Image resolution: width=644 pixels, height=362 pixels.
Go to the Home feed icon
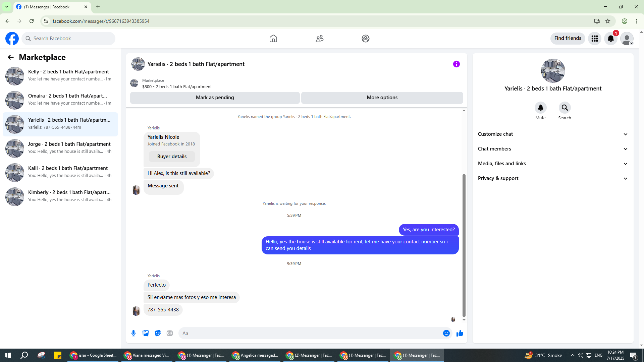pos(273,39)
